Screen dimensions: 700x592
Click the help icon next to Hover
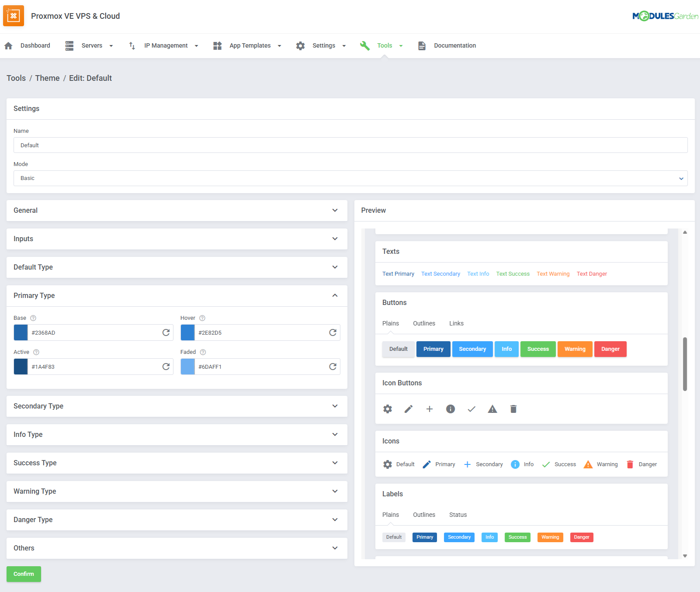202,318
